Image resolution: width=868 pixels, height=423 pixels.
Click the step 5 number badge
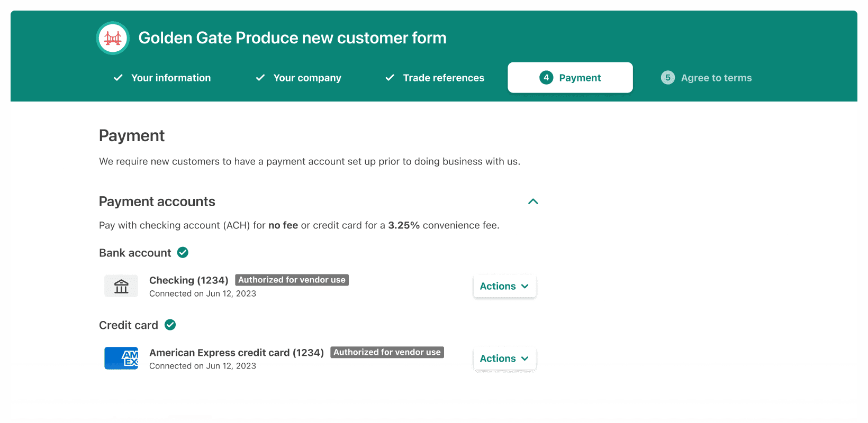point(667,78)
